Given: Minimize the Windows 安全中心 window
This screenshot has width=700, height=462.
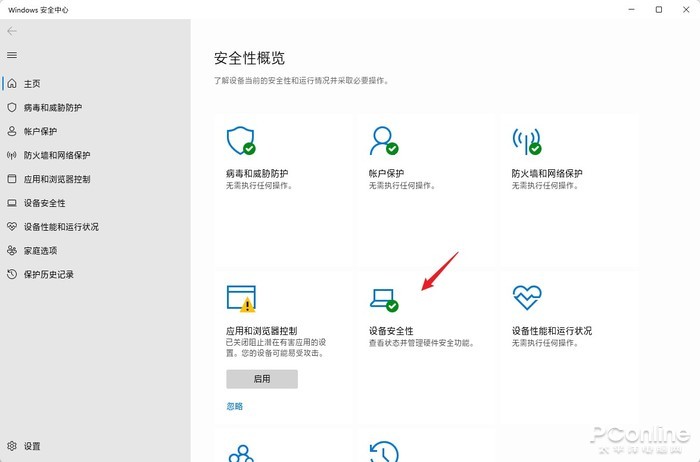Looking at the screenshot, I should tap(631, 9).
